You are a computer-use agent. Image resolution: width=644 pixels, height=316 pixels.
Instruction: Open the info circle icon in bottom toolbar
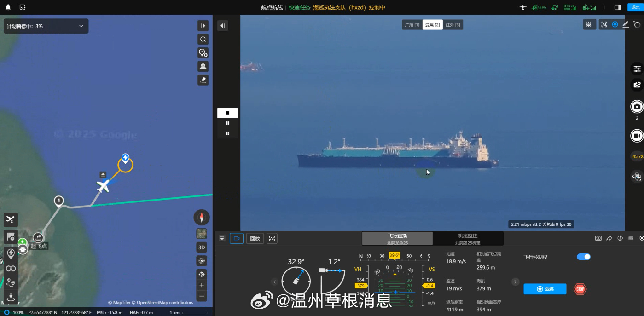(620, 238)
